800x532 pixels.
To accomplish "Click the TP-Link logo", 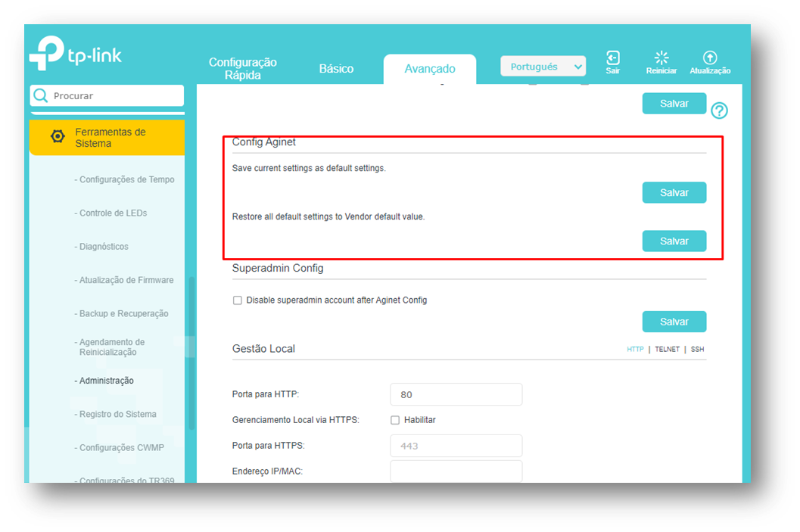I will click(x=75, y=54).
